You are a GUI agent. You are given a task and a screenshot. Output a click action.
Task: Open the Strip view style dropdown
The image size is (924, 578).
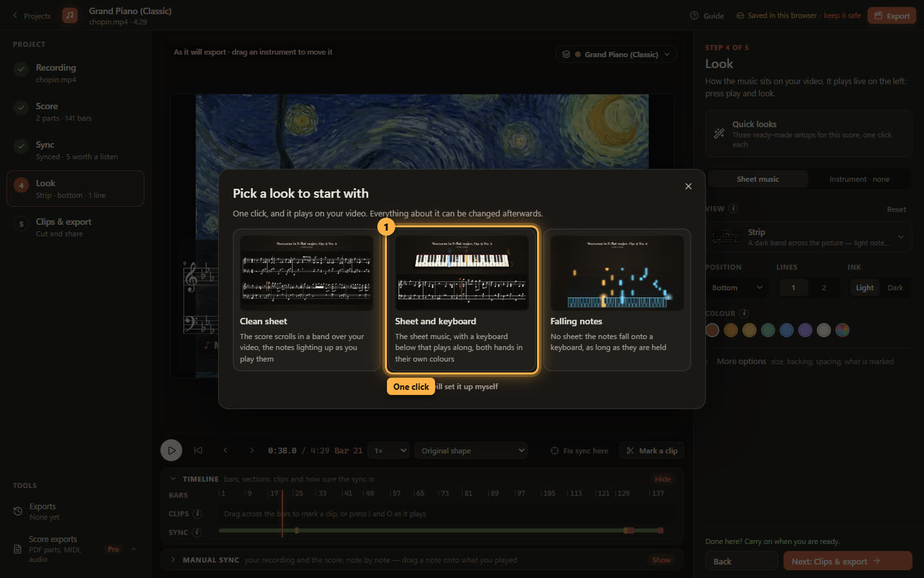click(809, 237)
